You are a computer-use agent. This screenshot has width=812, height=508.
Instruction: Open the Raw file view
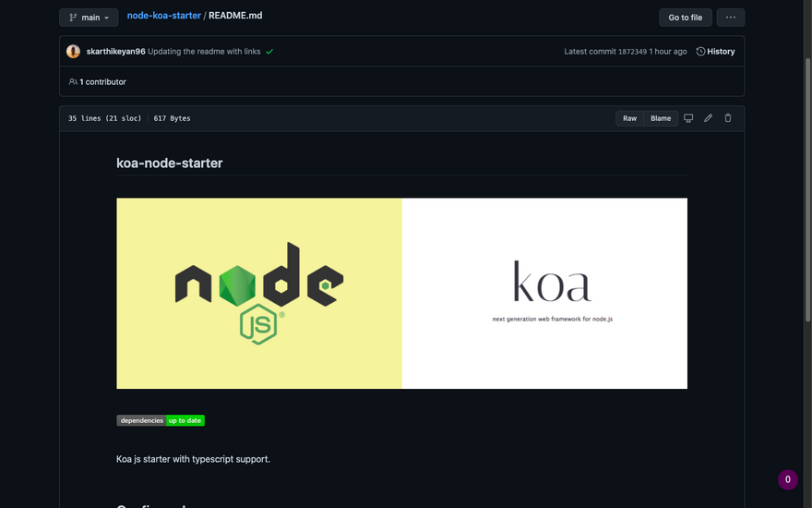tap(629, 118)
